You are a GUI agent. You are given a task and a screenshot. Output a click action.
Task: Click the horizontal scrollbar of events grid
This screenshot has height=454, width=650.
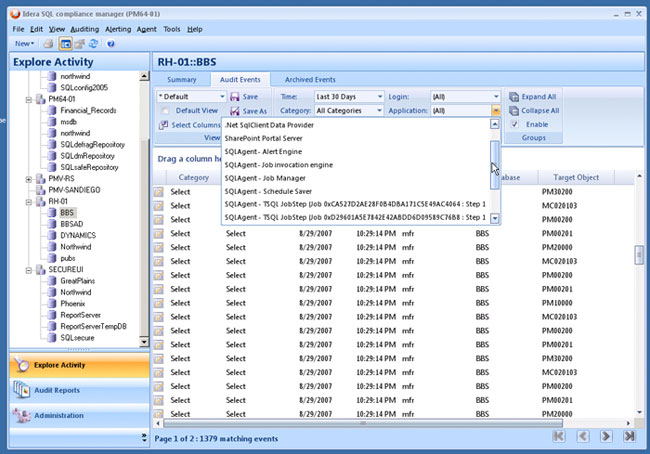click(x=363, y=423)
